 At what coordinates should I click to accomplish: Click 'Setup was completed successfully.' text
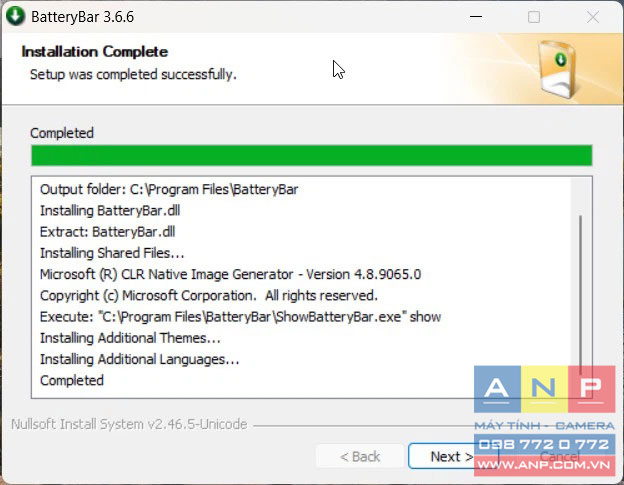[133, 74]
